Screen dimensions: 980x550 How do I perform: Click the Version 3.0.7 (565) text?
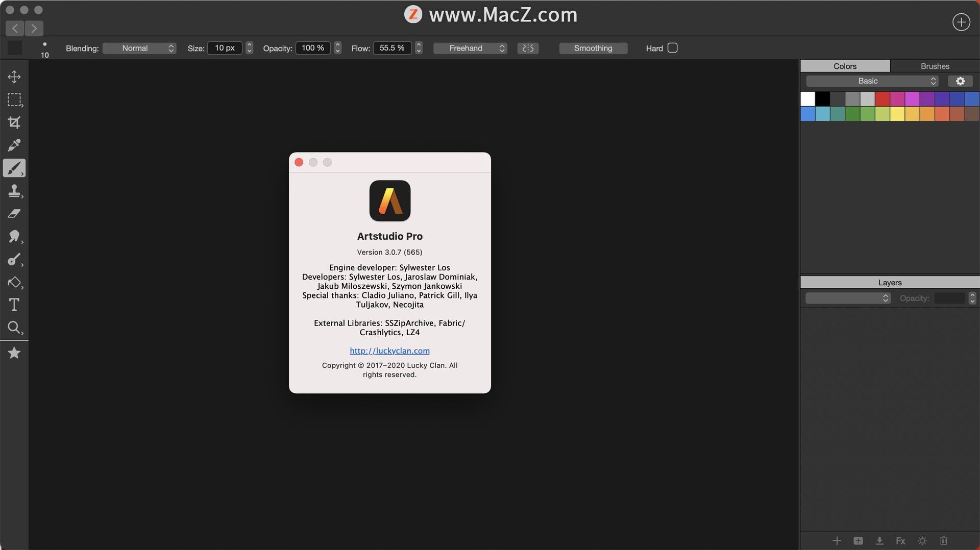[x=389, y=252]
